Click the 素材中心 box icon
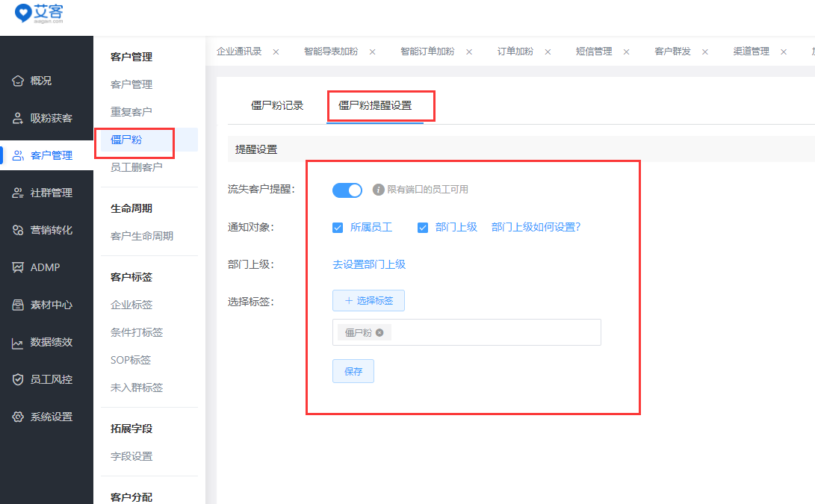 [x=18, y=305]
